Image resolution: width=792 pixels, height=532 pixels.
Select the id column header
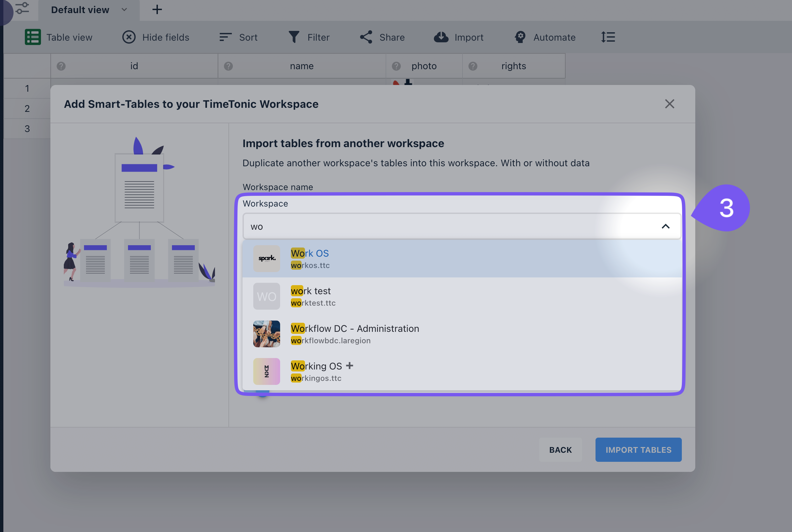(x=134, y=66)
